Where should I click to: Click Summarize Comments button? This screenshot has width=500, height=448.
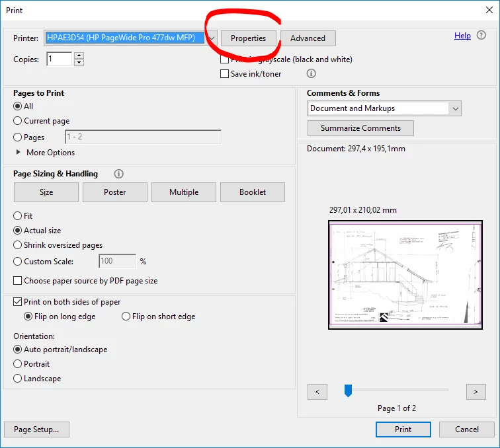(360, 128)
